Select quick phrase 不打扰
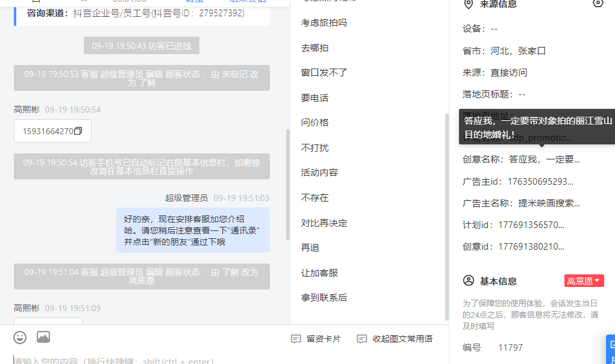 [x=314, y=148]
